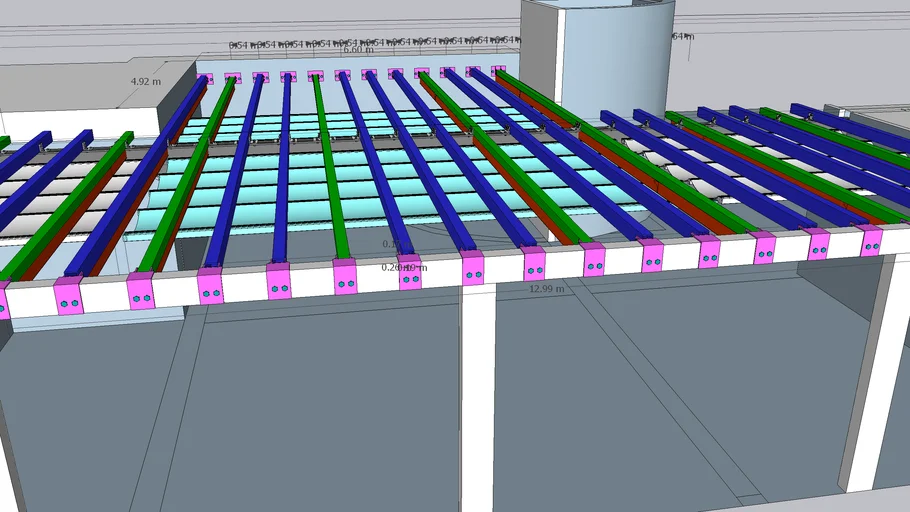Click the 12.99 m dimension label

pyautogui.click(x=546, y=288)
